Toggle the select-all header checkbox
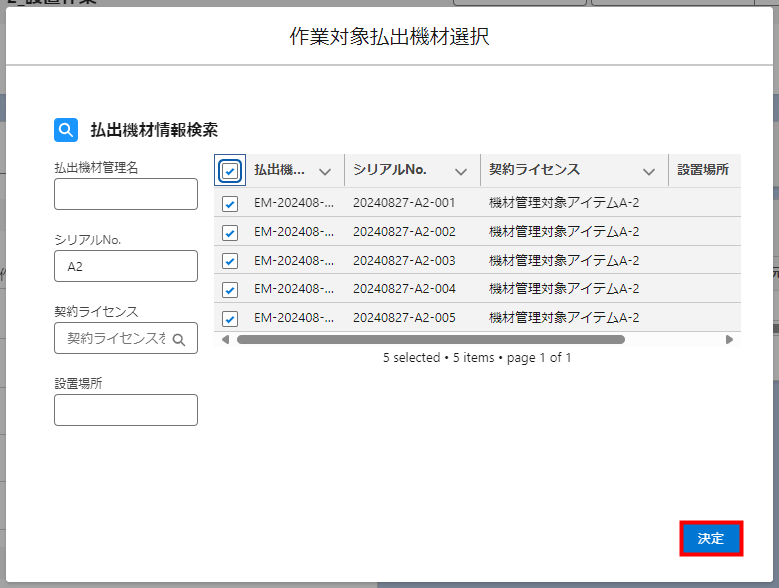779x588 pixels. coord(230,171)
